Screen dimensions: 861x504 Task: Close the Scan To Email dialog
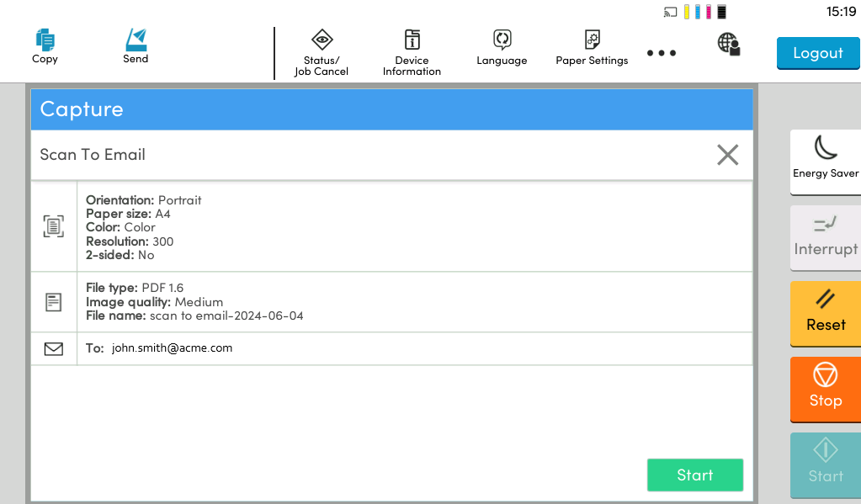pos(727,155)
